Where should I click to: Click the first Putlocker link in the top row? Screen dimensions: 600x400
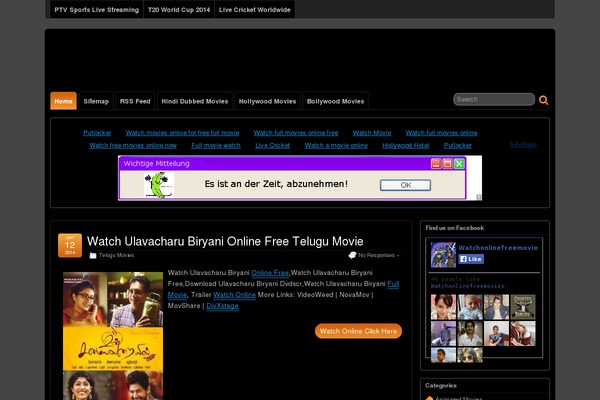pos(97,133)
